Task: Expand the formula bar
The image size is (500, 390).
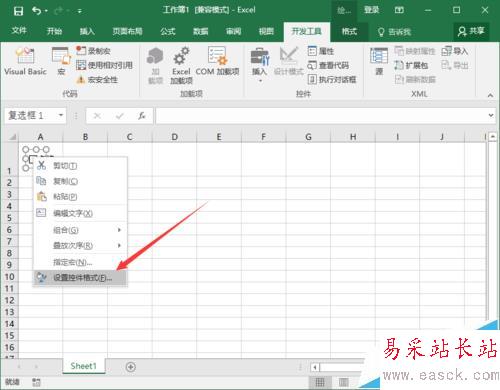Action: [491, 115]
